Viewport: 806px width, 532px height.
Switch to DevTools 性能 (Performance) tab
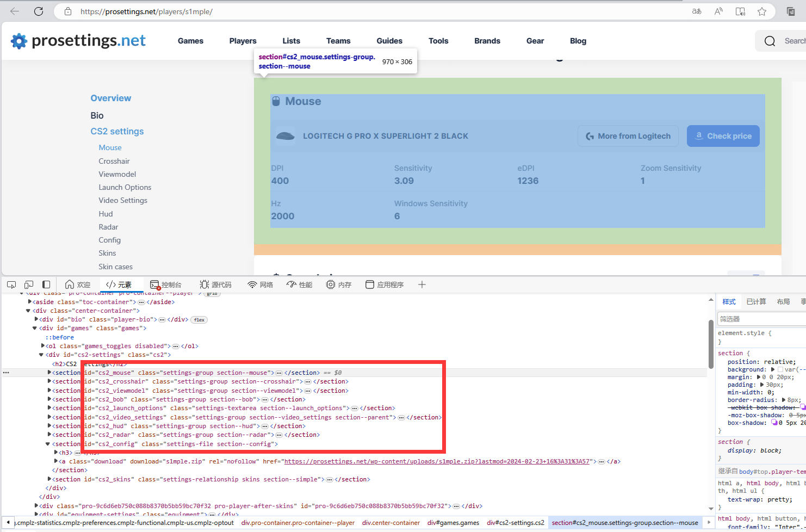pyautogui.click(x=300, y=284)
